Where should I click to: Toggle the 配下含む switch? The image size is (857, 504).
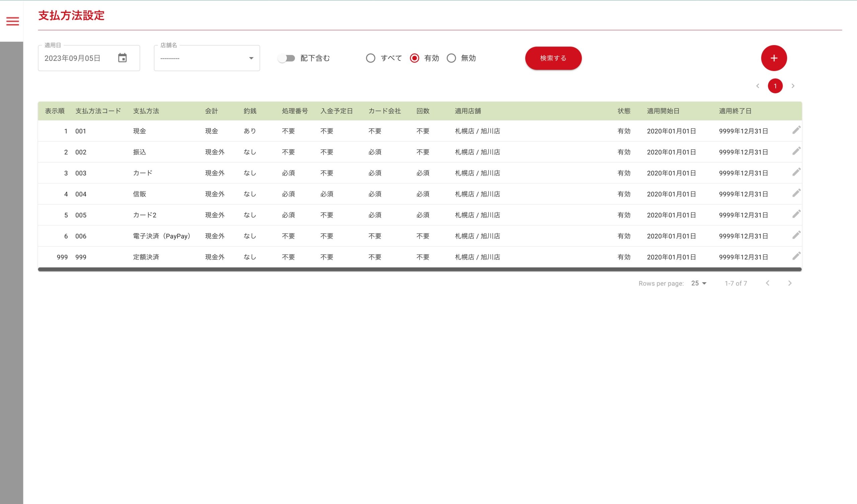pyautogui.click(x=286, y=58)
